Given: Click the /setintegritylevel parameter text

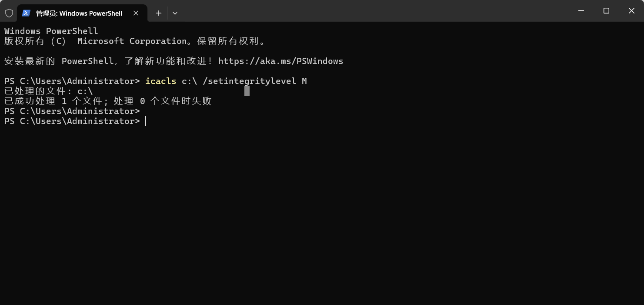Looking at the screenshot, I should tap(250, 81).
